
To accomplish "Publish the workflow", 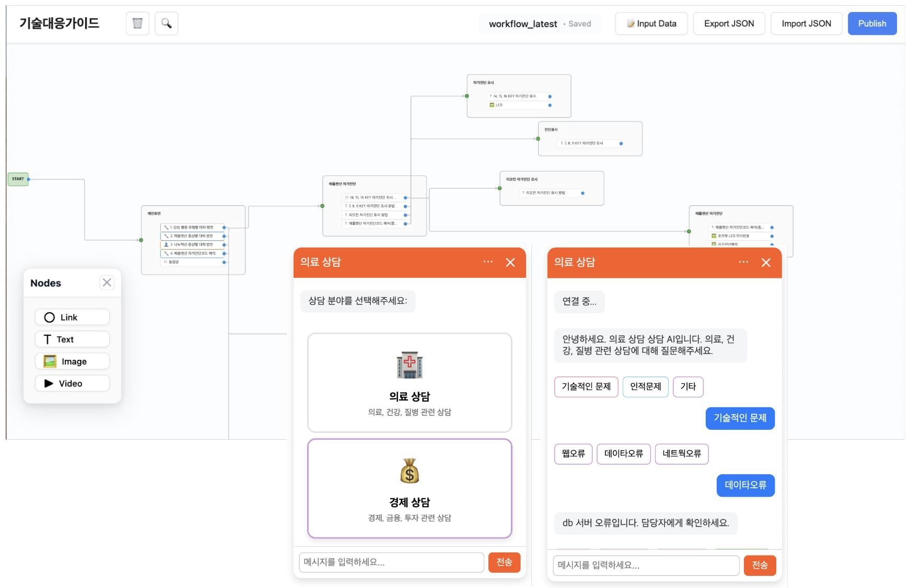I will click(872, 23).
